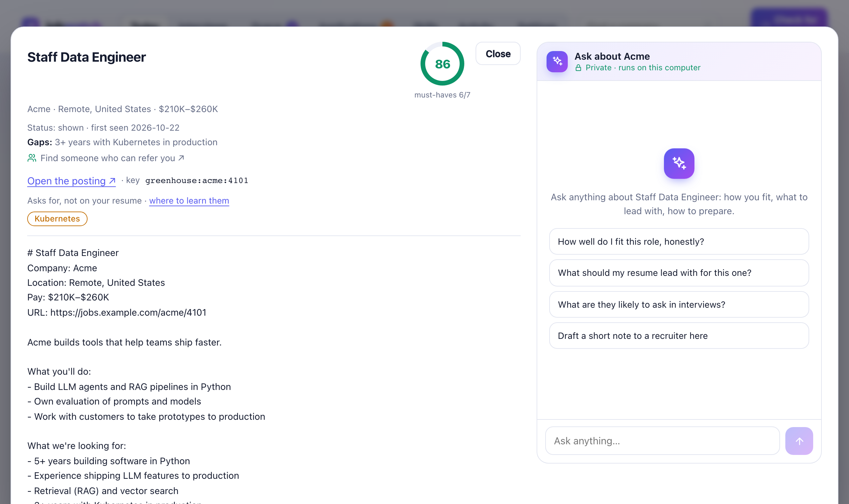Screen dimensions: 849x504
Task: Click 'Experience shipping LLM features to production'
Action: point(133,475)
